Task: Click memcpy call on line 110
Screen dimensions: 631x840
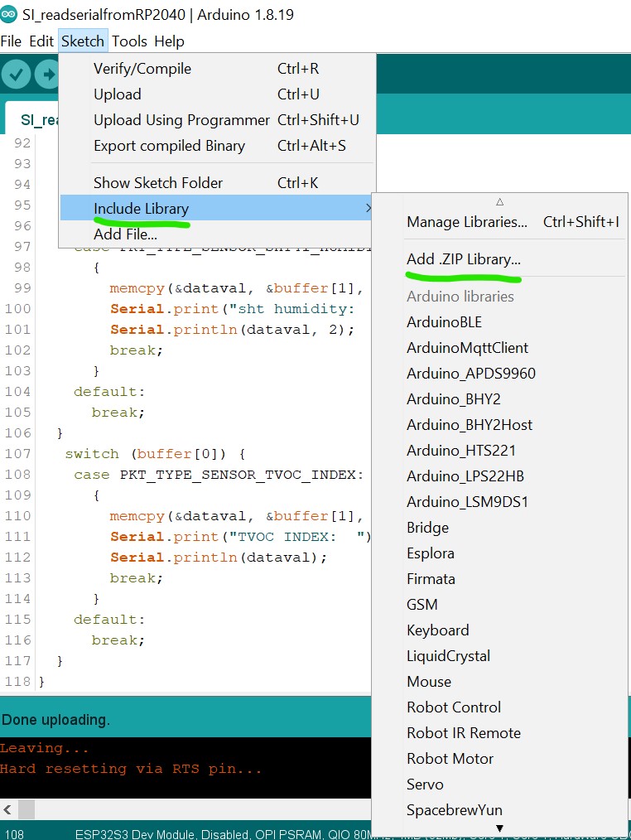Action: pos(237,516)
